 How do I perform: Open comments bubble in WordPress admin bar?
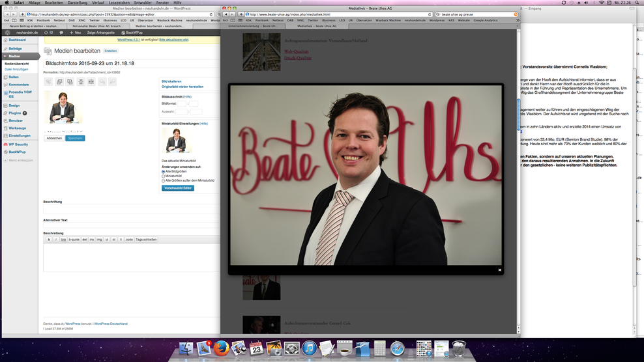click(61, 33)
